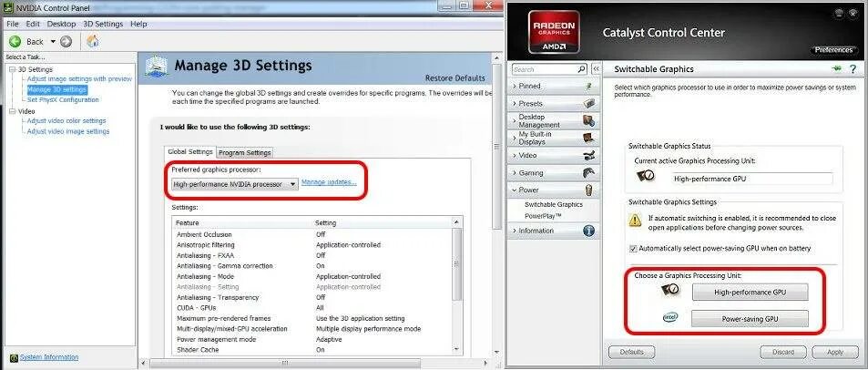Open the Edit menu in NVIDIA Control Panel
Image resolution: width=868 pixels, height=370 pixels.
coord(33,24)
